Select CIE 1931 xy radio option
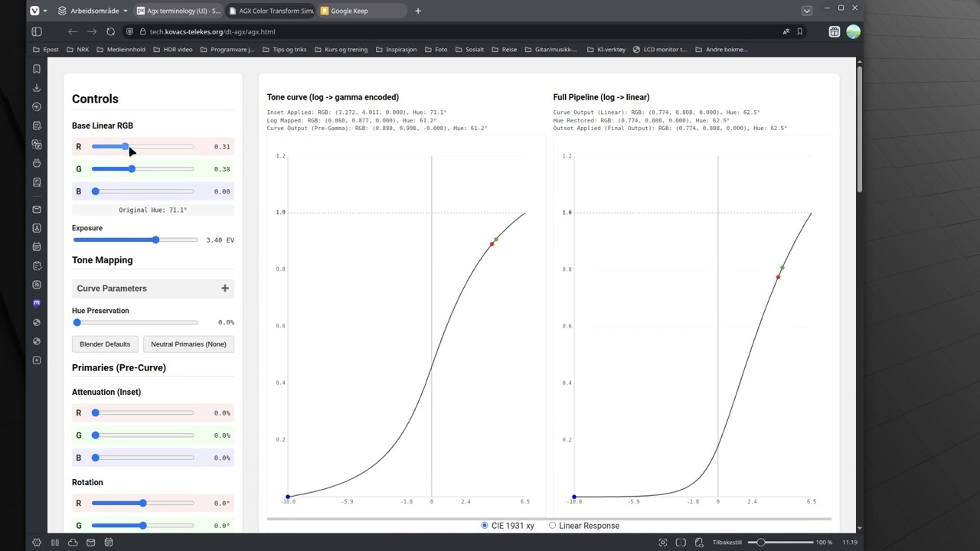This screenshot has width=980, height=551. pos(485,526)
